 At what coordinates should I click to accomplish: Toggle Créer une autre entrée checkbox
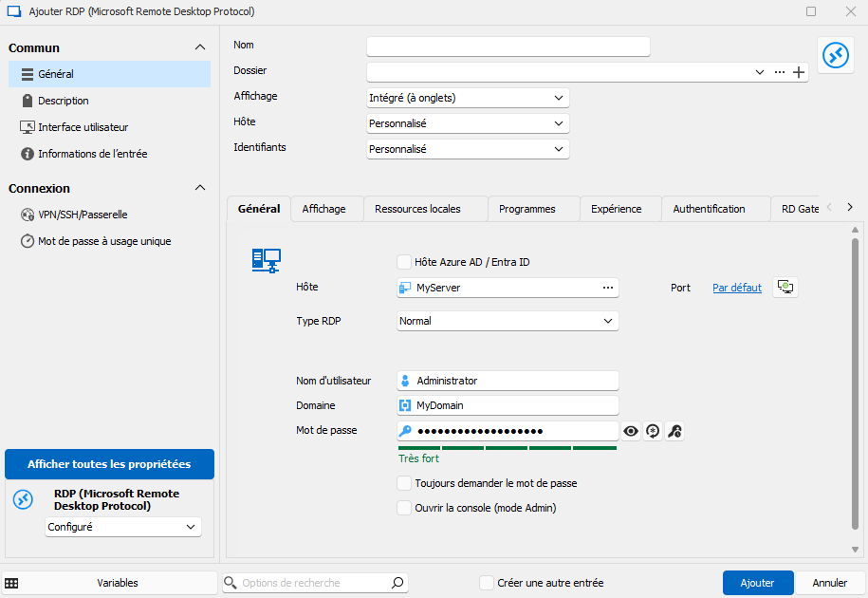(486, 583)
